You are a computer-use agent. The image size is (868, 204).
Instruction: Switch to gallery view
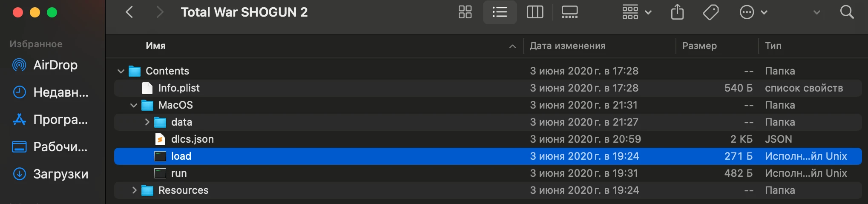pos(569,12)
